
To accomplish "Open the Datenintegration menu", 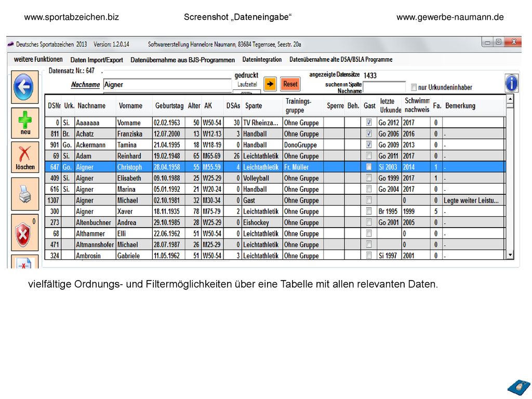I will (x=262, y=59).
